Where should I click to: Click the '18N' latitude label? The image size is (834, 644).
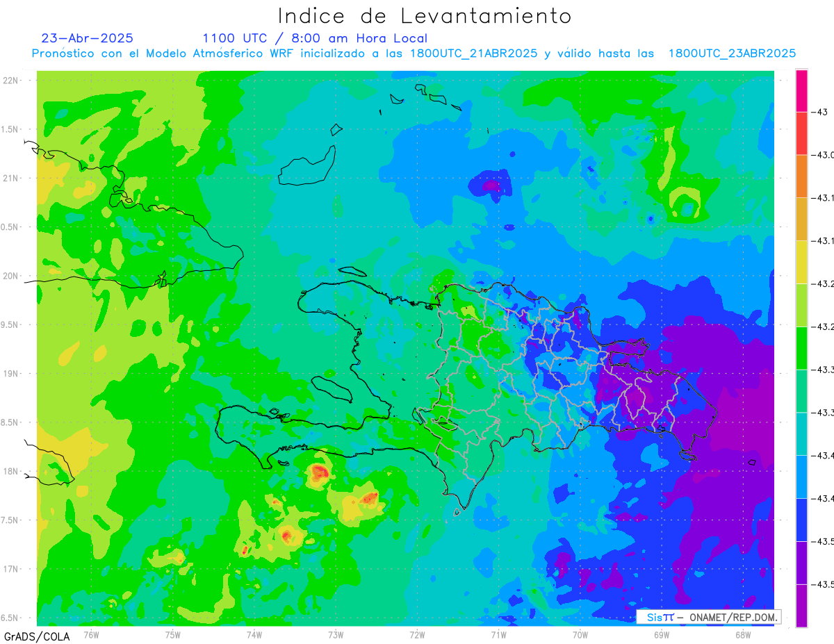11,471
